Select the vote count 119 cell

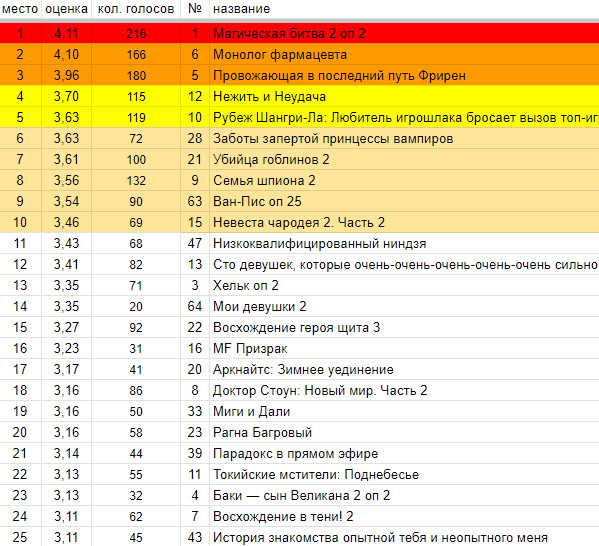pyautogui.click(x=136, y=117)
